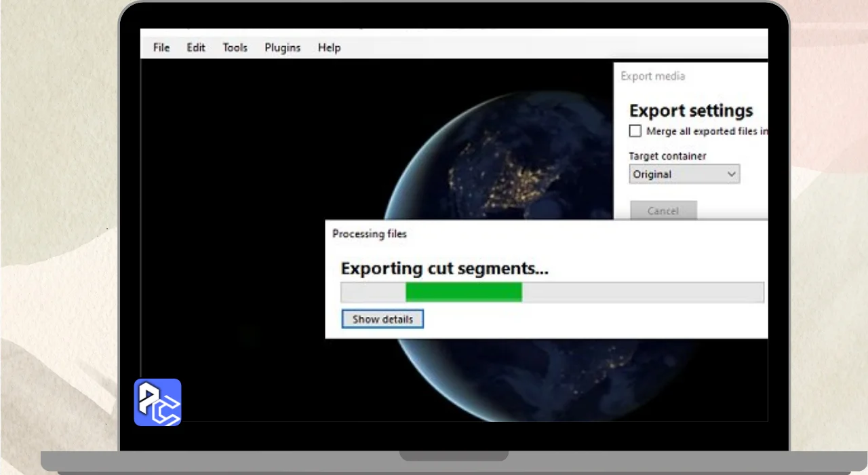Click the Show details button
Image resolution: width=868 pixels, height=475 pixels.
[382, 319]
